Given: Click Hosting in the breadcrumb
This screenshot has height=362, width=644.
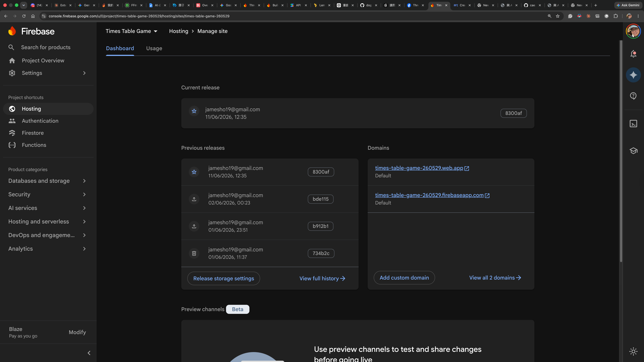Looking at the screenshot, I should tap(178, 31).
